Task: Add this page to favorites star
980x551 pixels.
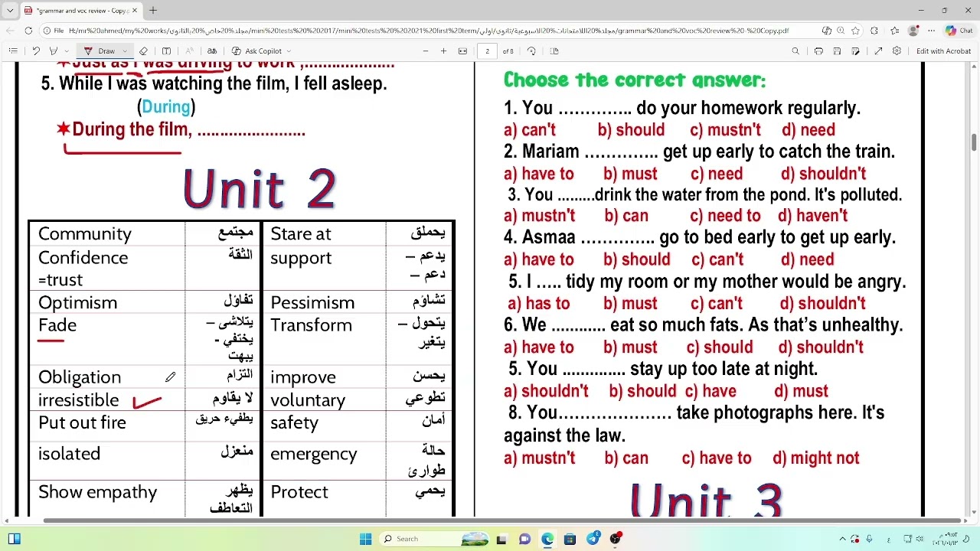Action: [x=855, y=31]
